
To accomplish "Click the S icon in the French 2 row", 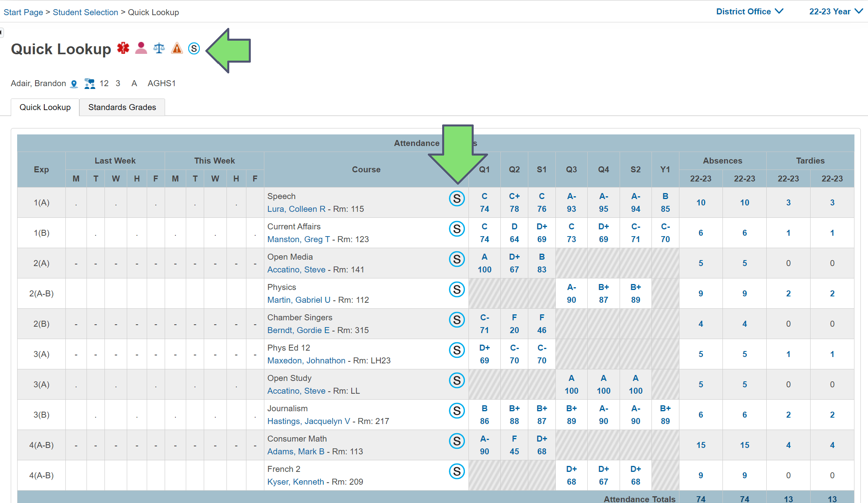I will pyautogui.click(x=457, y=471).
